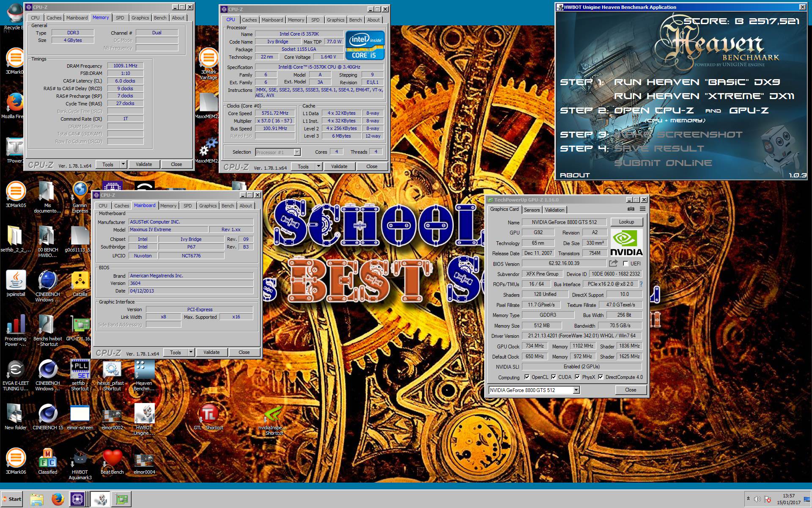Viewport: 812px width, 508px height.
Task: Click the taskbar CPU-Z icon
Action: tap(77, 499)
